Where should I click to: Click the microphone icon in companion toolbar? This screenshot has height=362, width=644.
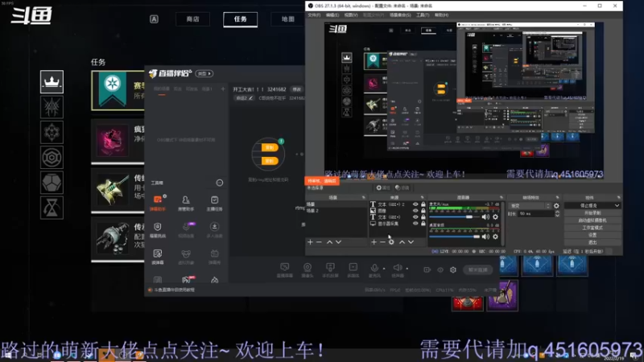click(374, 268)
